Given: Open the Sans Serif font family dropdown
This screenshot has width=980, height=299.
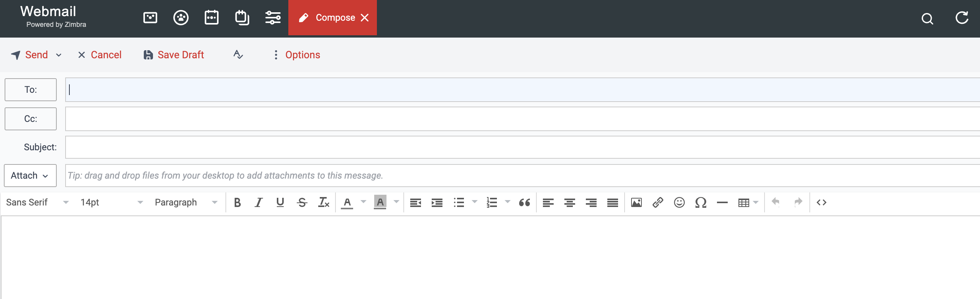Looking at the screenshot, I should pos(38,202).
